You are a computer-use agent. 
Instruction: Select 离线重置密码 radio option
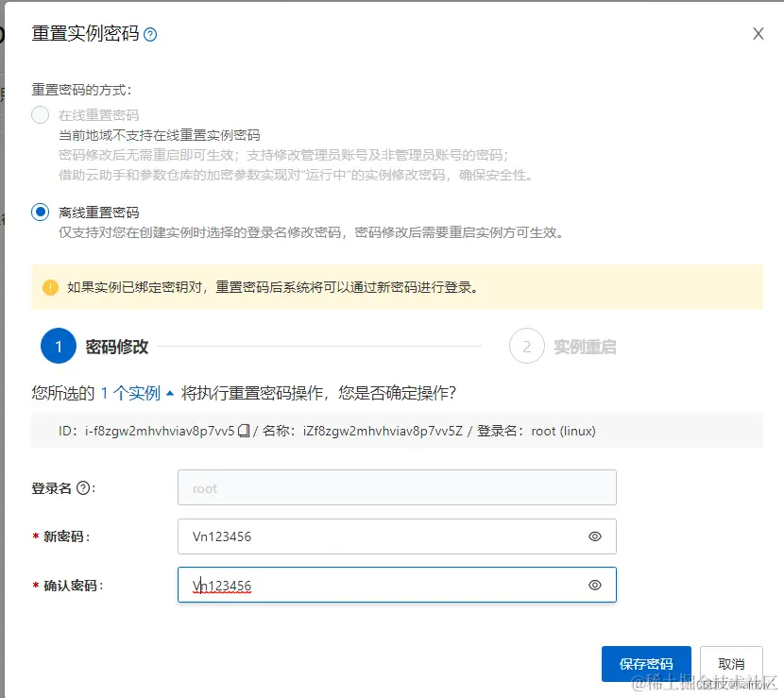40,212
